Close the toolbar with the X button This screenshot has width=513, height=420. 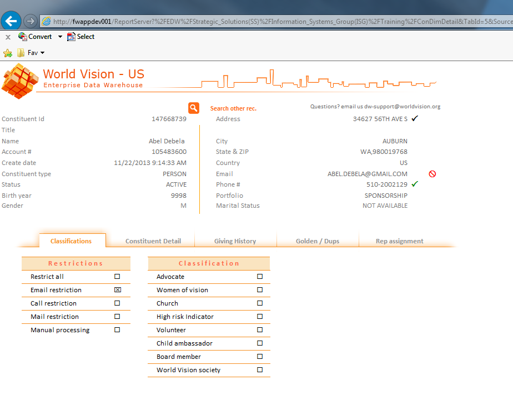(x=8, y=37)
